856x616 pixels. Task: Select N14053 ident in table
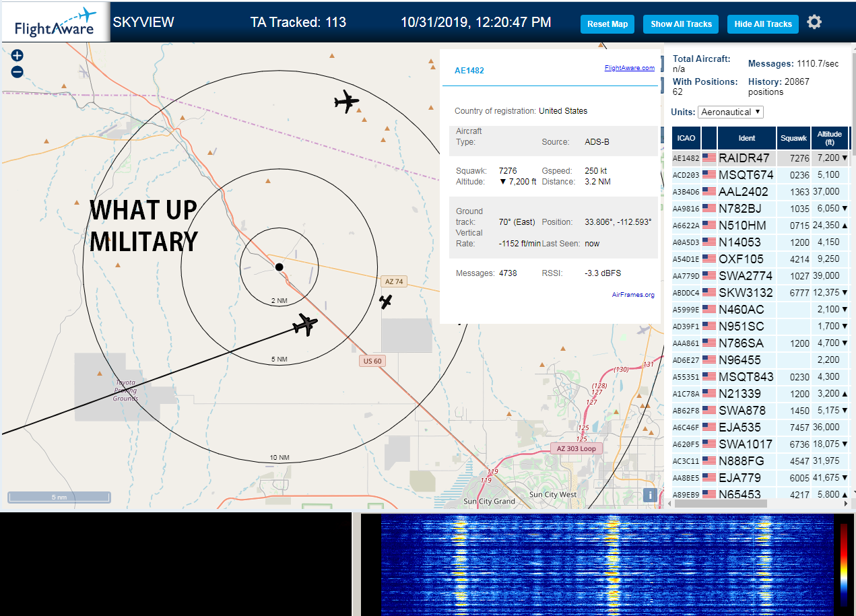tap(740, 242)
